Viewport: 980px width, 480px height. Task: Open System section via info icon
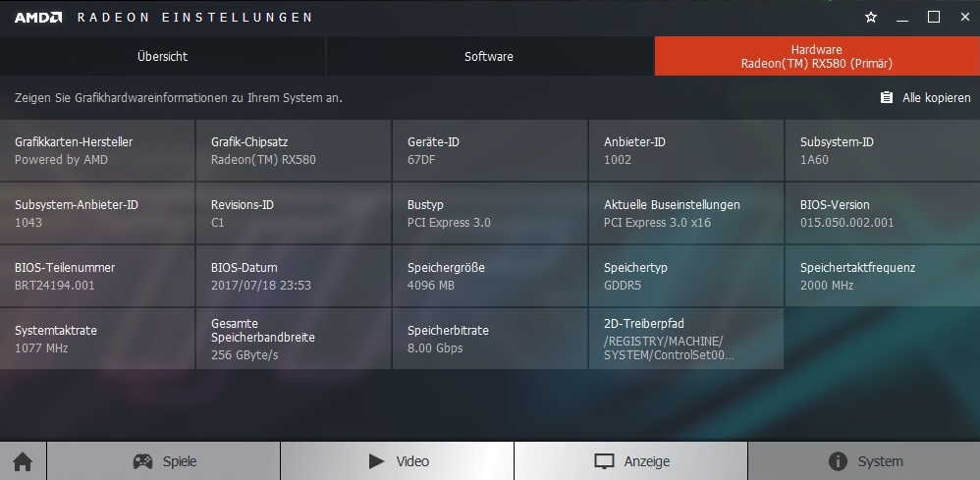838,461
